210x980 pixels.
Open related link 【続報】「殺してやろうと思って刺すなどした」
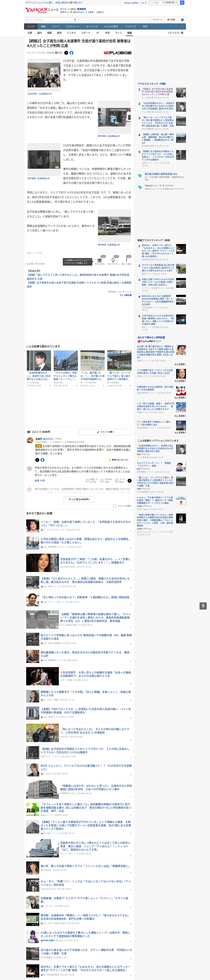78,277
